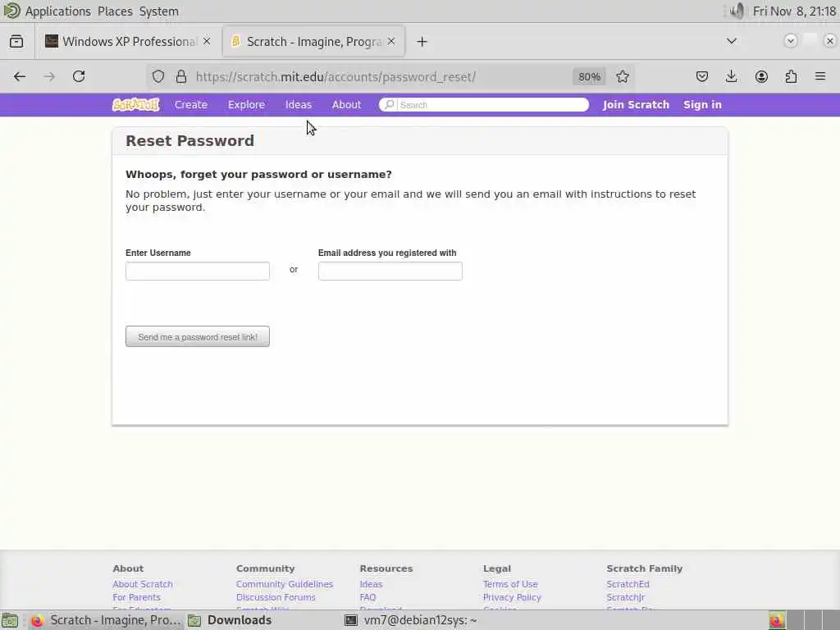
Task: Switch to Scratch Firefox window in taskbar
Action: (106, 620)
